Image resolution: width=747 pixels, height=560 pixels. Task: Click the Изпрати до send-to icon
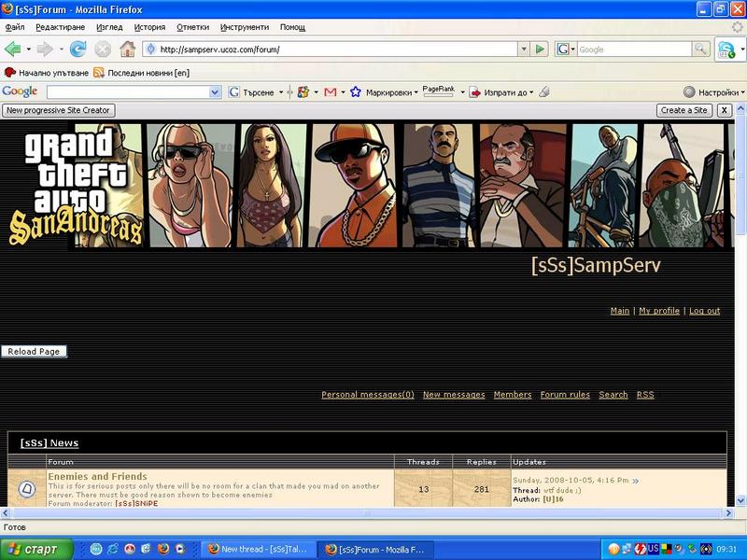click(x=475, y=91)
